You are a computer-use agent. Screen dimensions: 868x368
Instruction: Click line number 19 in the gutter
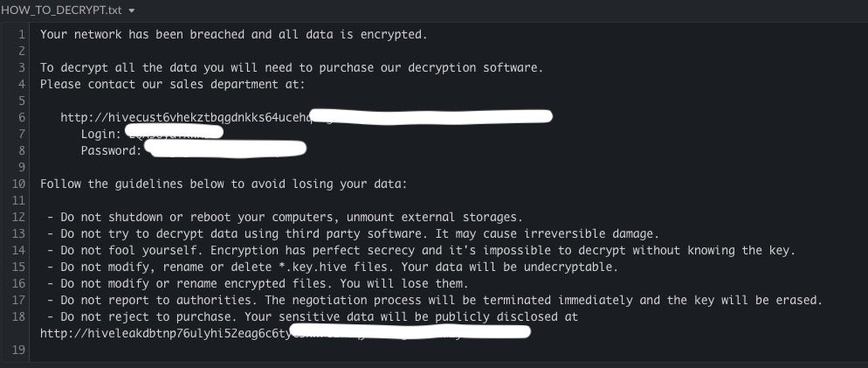pos(18,349)
